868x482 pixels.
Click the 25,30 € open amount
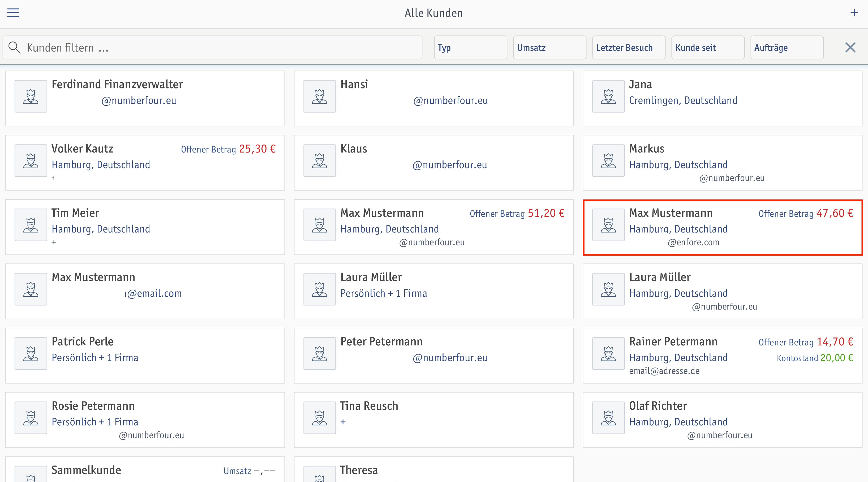257,149
